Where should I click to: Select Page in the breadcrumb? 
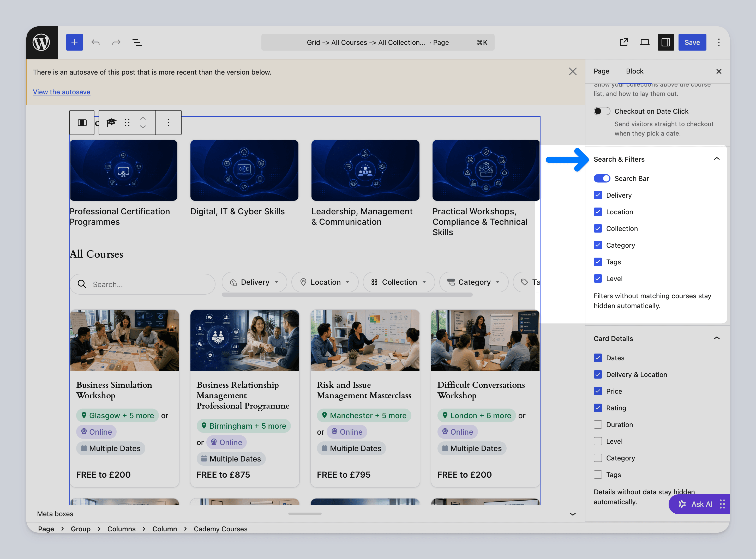46,528
